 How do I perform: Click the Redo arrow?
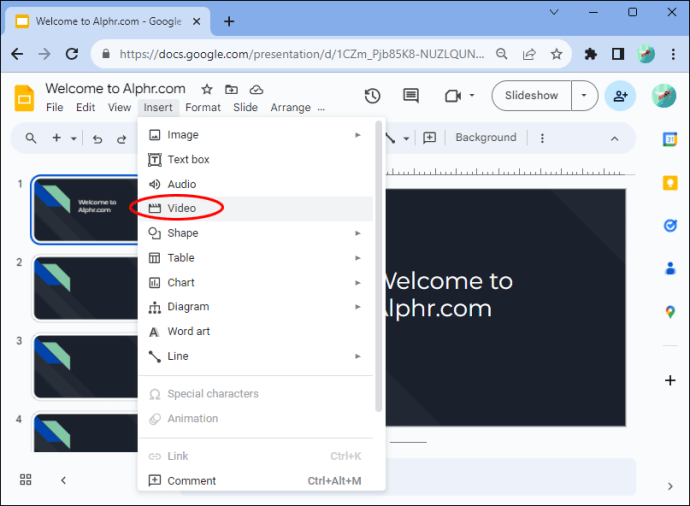point(121,139)
